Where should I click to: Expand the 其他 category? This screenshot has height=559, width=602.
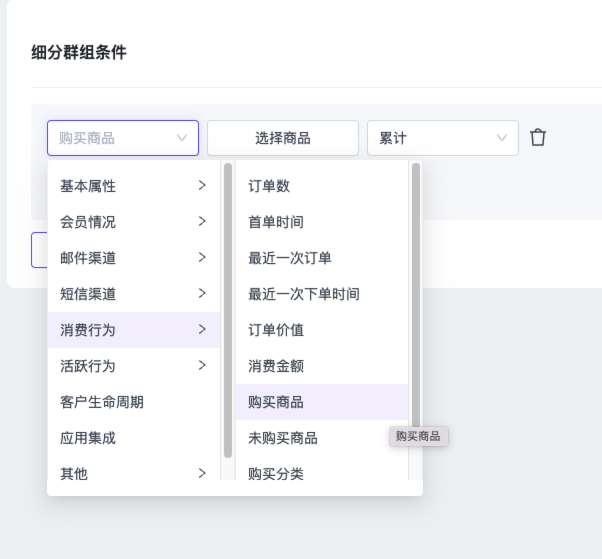[132, 474]
